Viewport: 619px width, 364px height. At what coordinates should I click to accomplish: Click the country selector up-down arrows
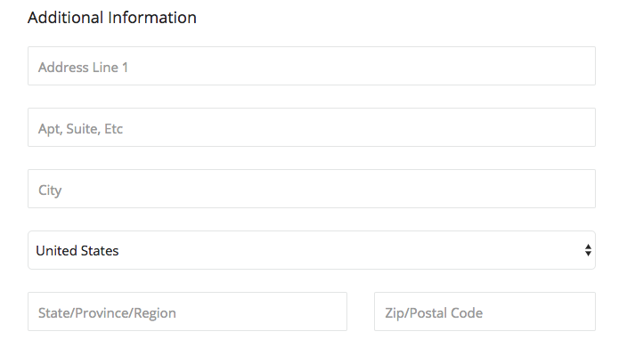[x=588, y=250]
